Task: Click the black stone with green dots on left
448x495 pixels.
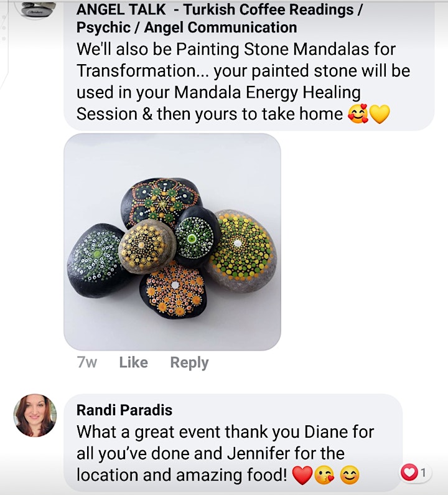Action: [x=95, y=260]
